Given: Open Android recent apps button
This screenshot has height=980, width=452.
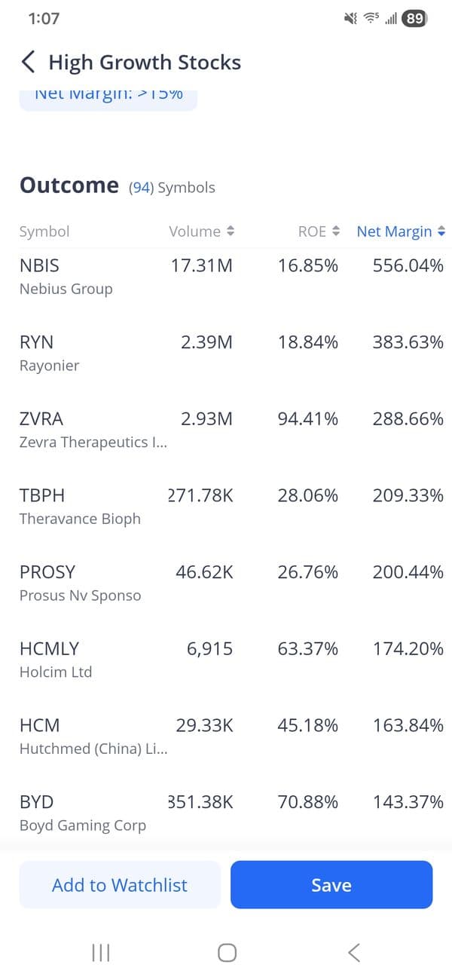Looking at the screenshot, I should [100, 953].
